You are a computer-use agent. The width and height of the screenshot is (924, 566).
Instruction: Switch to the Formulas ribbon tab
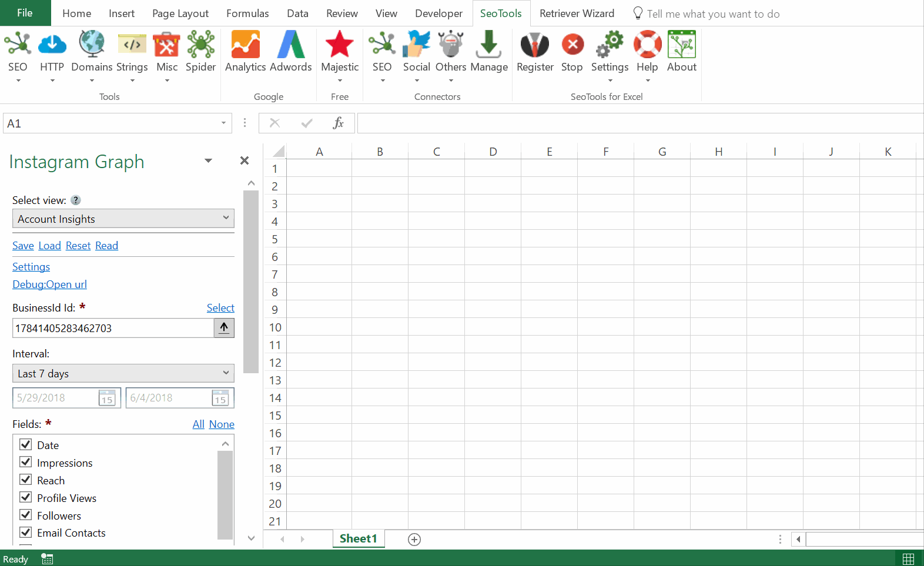point(247,13)
